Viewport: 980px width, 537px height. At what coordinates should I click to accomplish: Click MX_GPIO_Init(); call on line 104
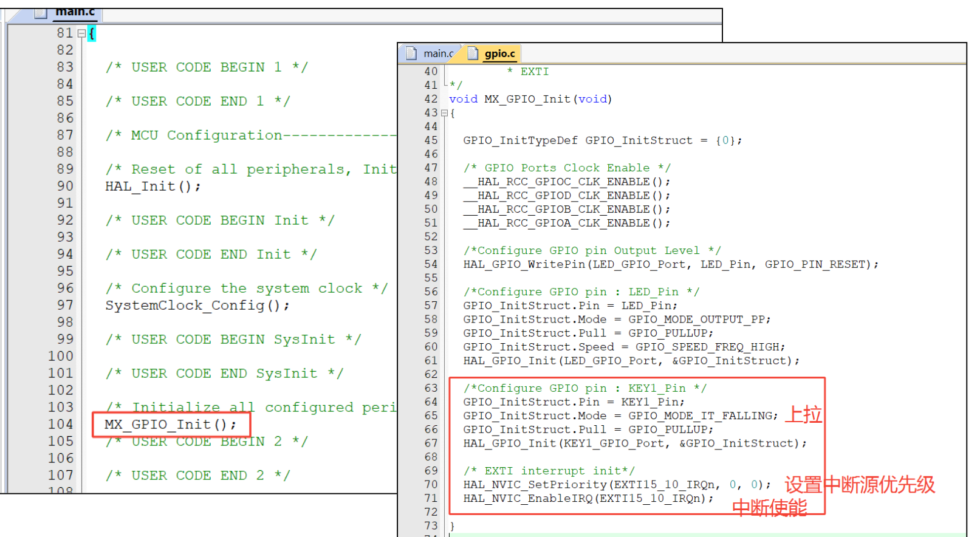pyautogui.click(x=170, y=424)
